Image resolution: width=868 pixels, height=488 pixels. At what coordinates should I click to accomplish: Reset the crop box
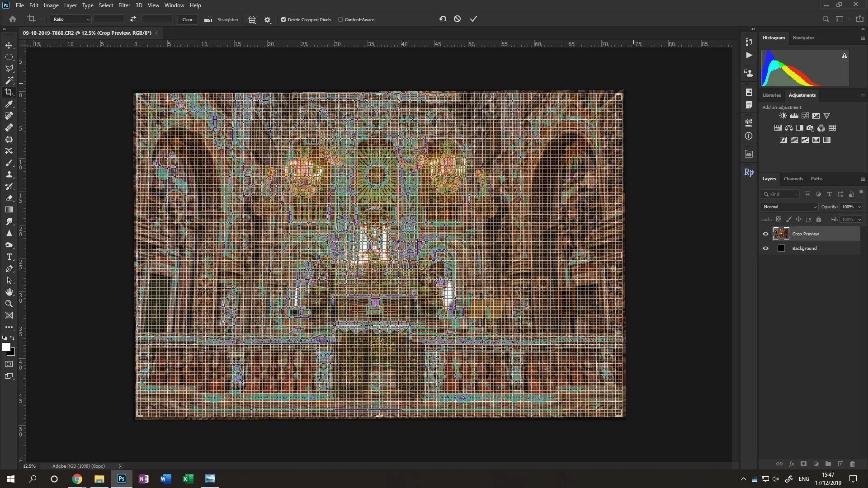[443, 19]
